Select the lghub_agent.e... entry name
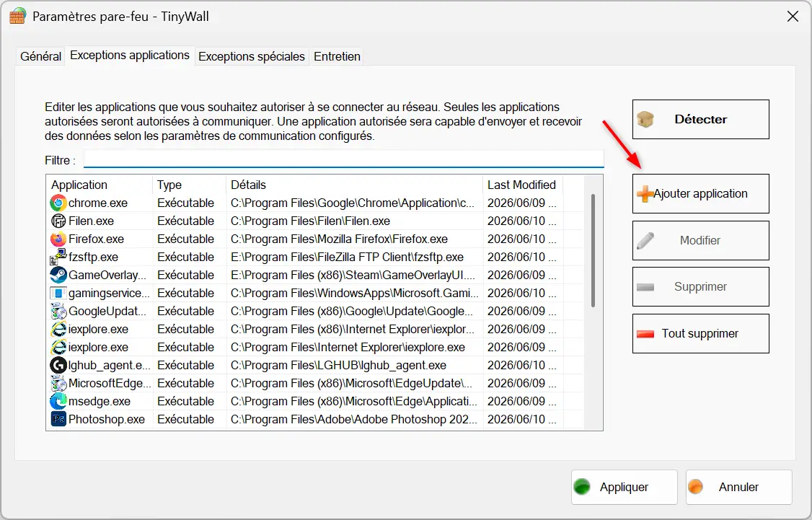812x520 pixels. pyautogui.click(x=109, y=365)
